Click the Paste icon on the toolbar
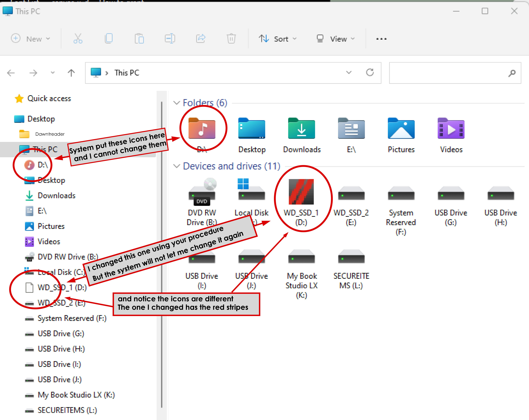 coord(139,39)
